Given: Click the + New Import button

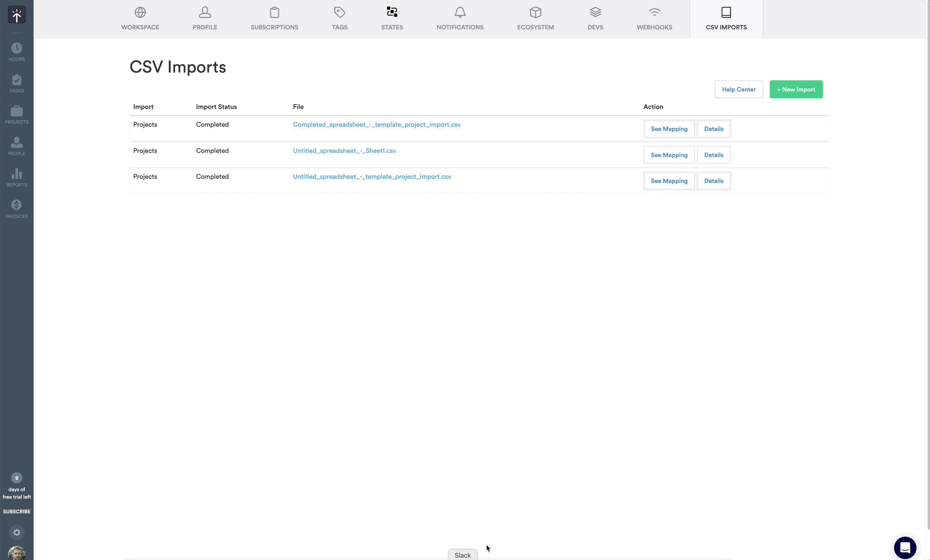Looking at the screenshot, I should (796, 89).
